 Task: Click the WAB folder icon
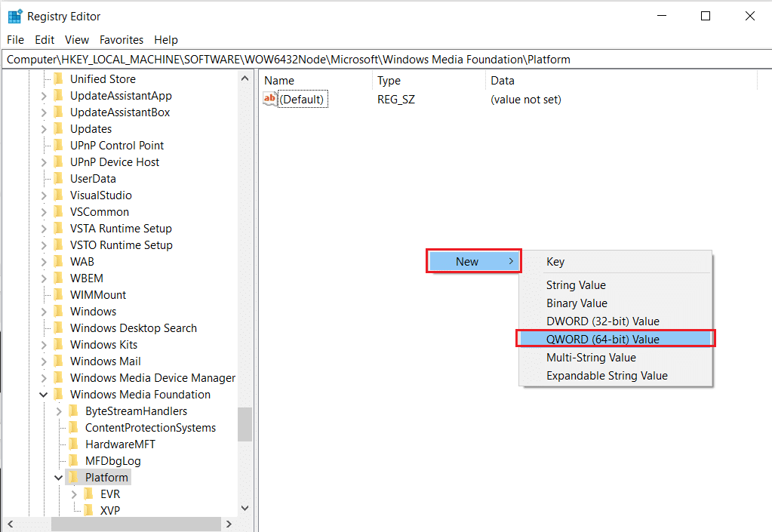(58, 261)
